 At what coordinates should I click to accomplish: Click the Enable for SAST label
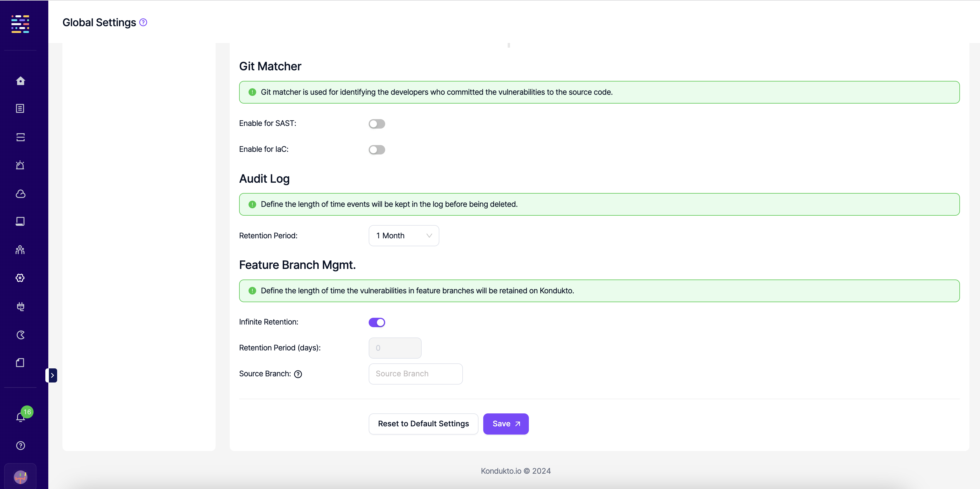tap(267, 123)
